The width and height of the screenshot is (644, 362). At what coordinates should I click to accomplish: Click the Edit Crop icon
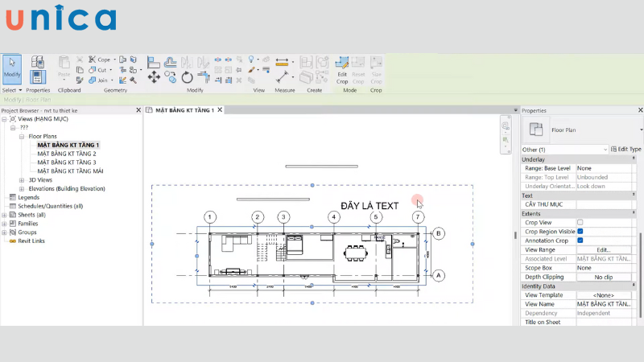point(342,68)
